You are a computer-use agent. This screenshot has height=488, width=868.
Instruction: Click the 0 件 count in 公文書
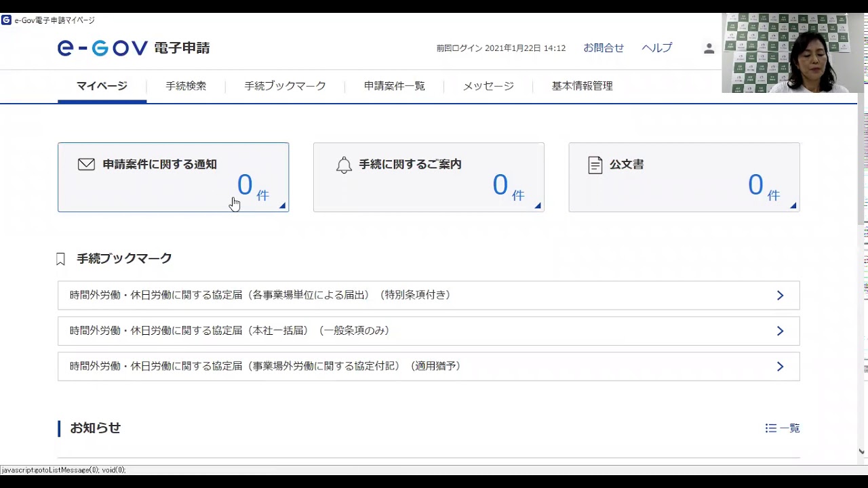click(x=764, y=186)
